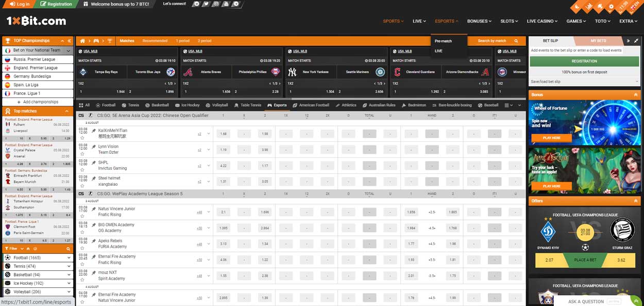Collapse the Offers panel
Viewport: 644px width, 306px height.
click(x=636, y=201)
